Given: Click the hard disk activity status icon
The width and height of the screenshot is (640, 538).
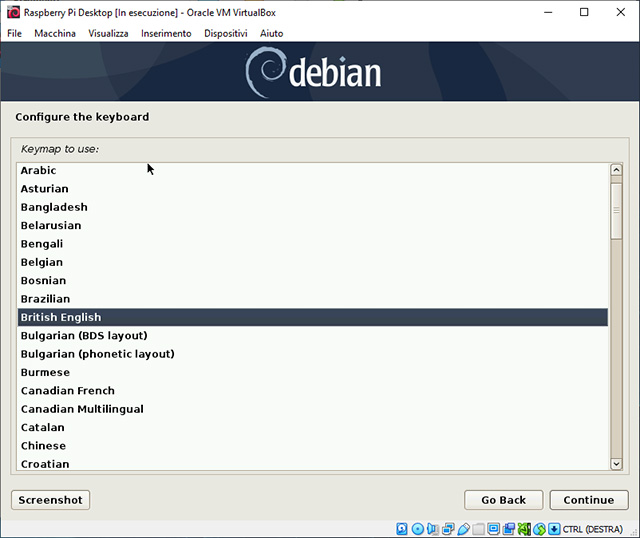Looking at the screenshot, I should point(403,528).
